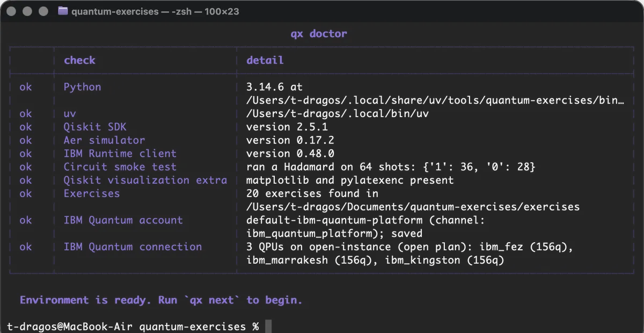
Task: Click the 'Qiskit SDK' check label
Action: [x=95, y=127]
